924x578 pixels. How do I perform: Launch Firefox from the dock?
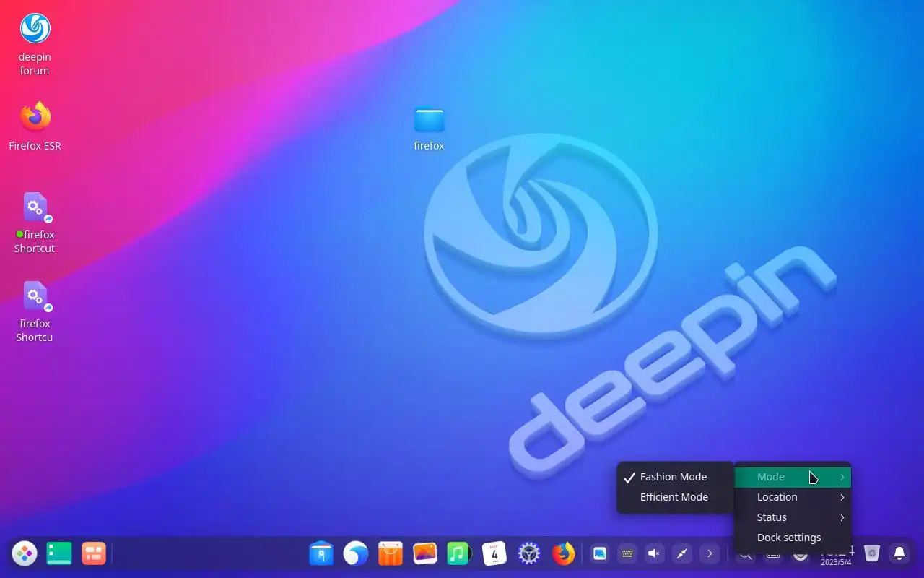[564, 554]
